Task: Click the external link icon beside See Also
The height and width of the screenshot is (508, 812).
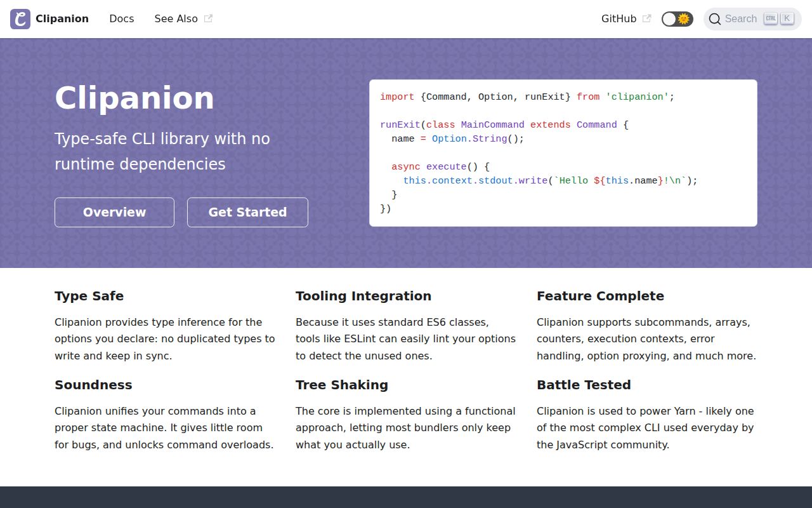Action: coord(208,19)
